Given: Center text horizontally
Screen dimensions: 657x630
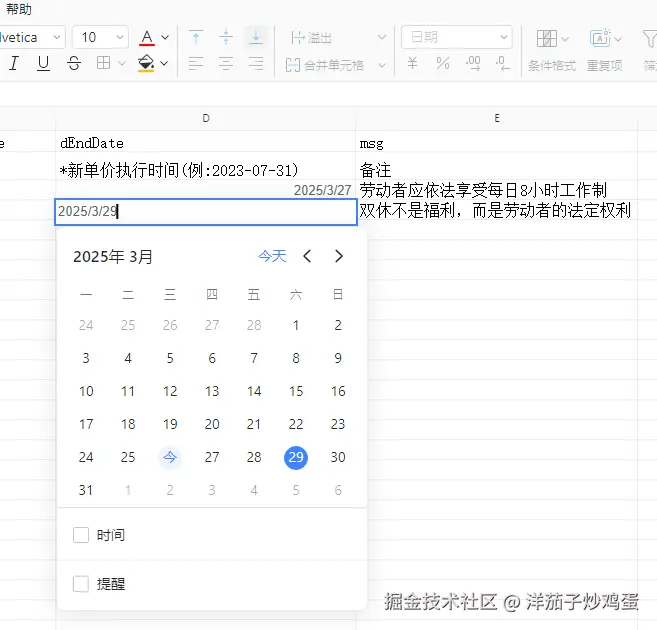Looking at the screenshot, I should (226, 63).
